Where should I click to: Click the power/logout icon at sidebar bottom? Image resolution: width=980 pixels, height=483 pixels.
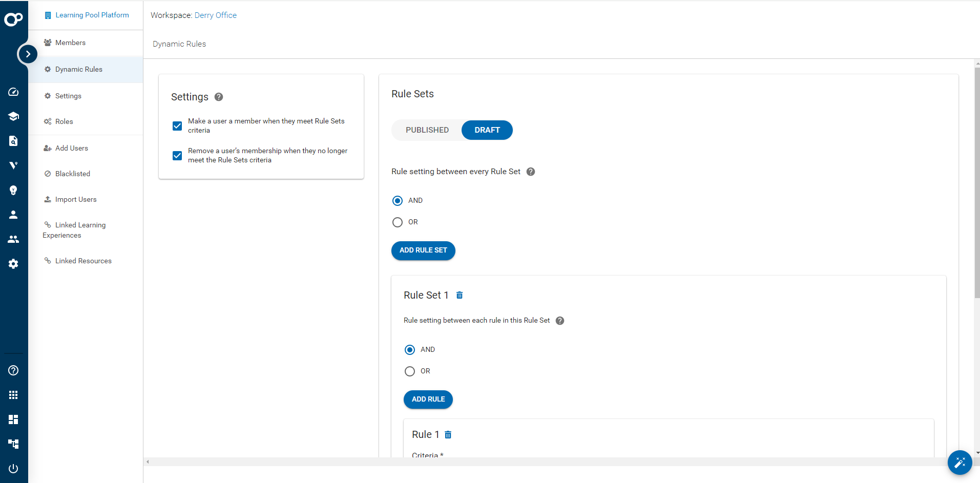13,468
